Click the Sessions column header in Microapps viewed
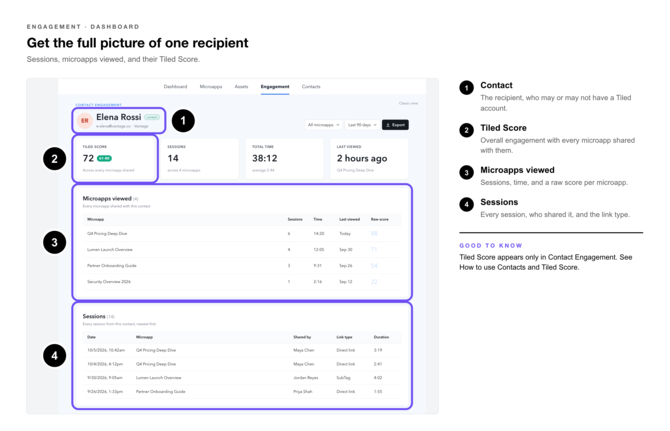Viewport: 670px width, 431px height. click(295, 219)
